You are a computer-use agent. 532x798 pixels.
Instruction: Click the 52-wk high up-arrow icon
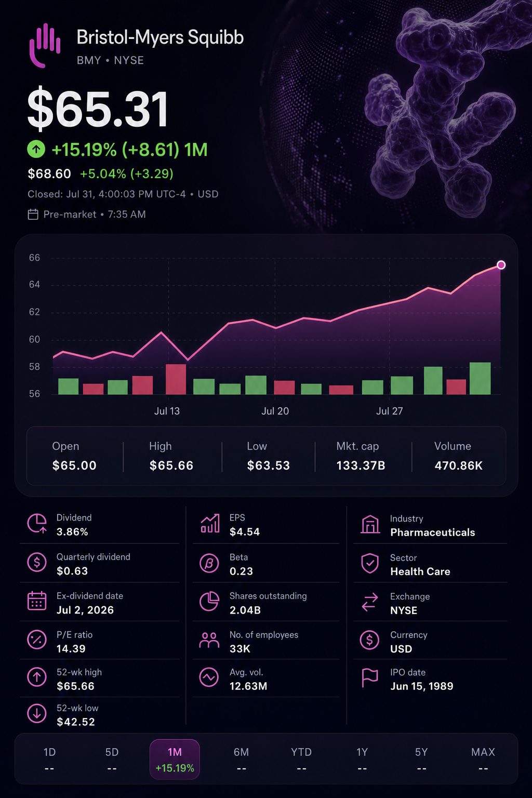[37, 677]
